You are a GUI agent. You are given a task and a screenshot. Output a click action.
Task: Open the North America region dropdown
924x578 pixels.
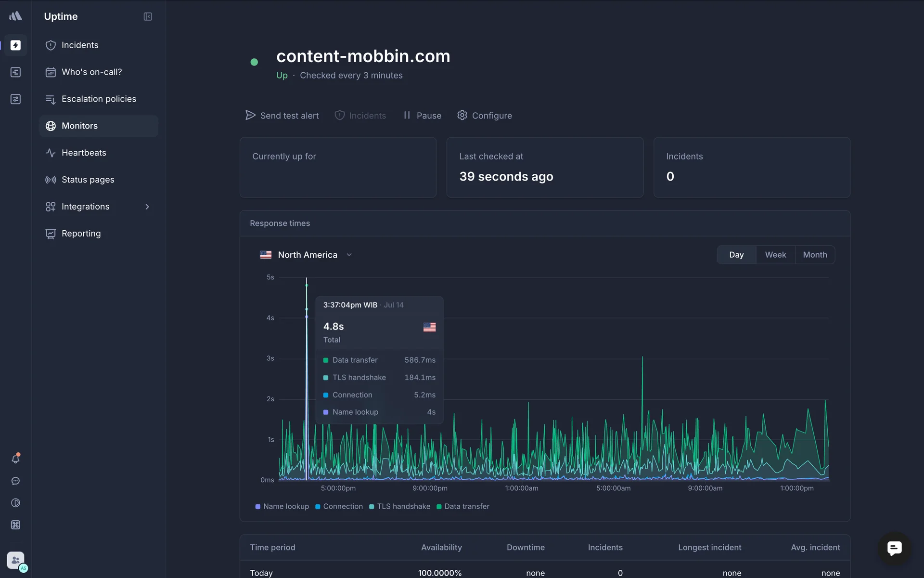307,255
